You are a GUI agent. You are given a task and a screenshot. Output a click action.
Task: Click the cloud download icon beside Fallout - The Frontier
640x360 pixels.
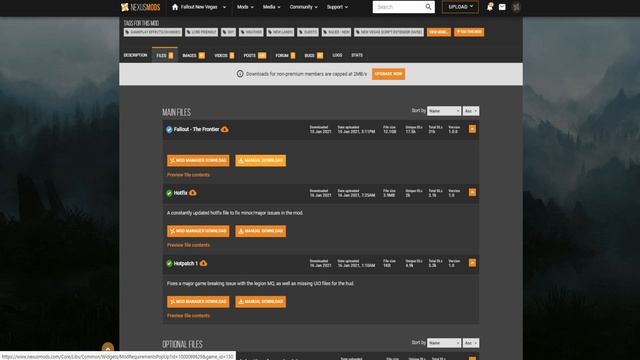pos(224,129)
